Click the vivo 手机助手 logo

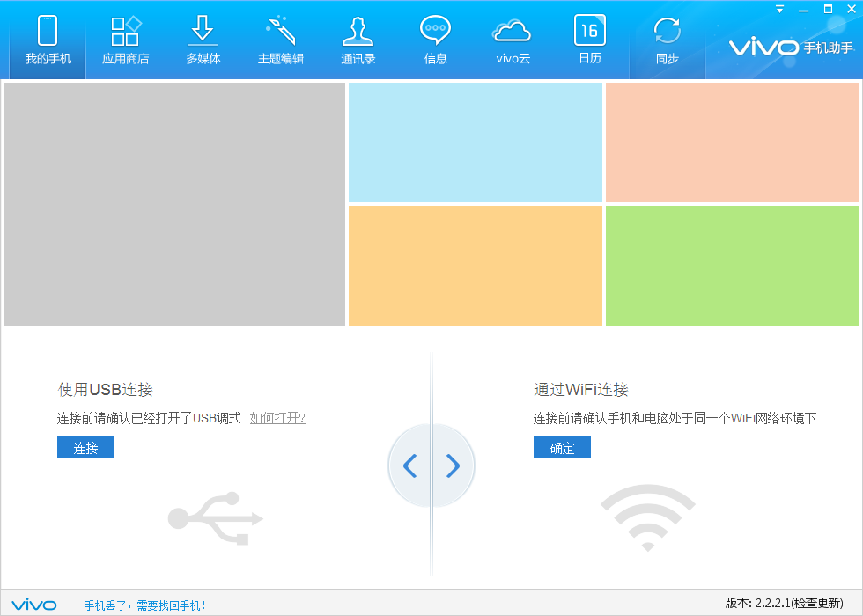pos(792,48)
